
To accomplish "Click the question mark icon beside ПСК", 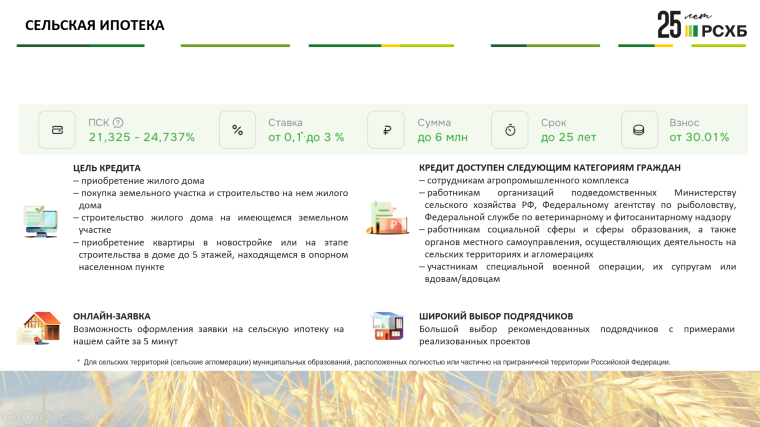I will [x=118, y=122].
